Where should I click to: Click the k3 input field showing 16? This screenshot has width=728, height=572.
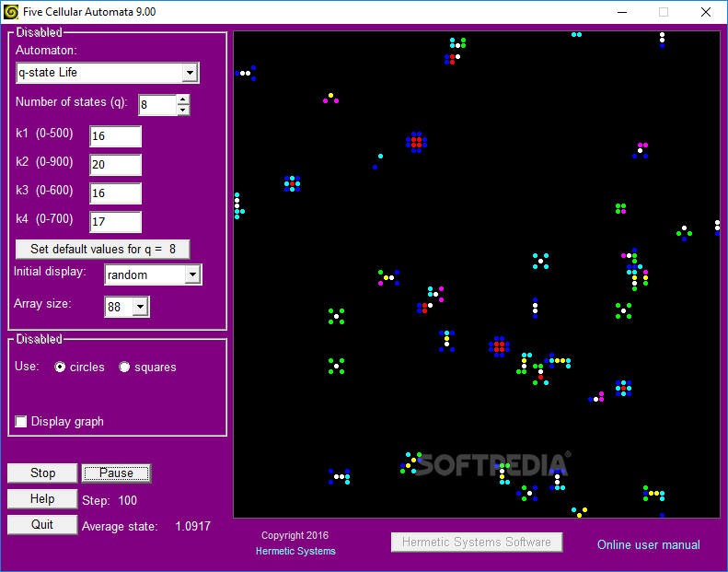115,193
